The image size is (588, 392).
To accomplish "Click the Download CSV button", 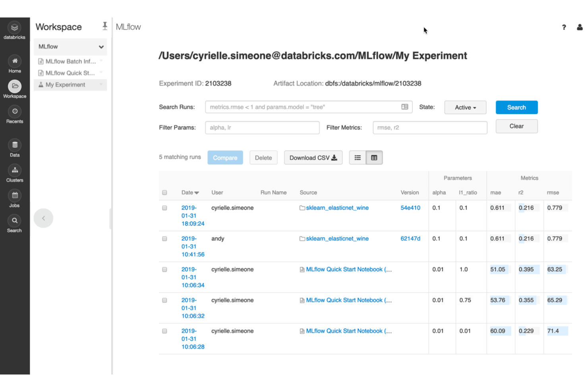I will [x=313, y=157].
